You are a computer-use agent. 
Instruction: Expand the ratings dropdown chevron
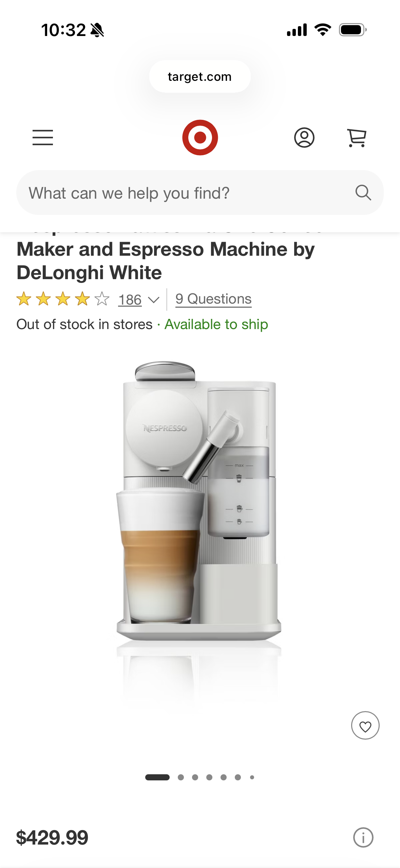pyautogui.click(x=154, y=300)
